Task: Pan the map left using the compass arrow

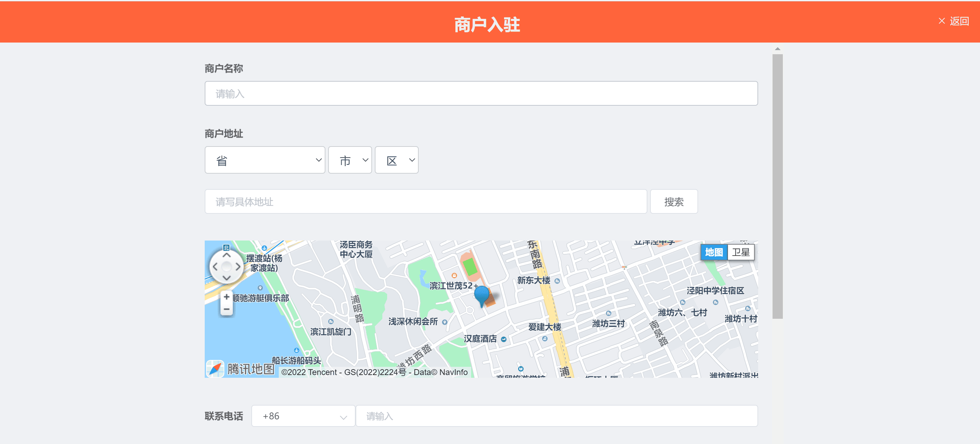Action: click(216, 267)
